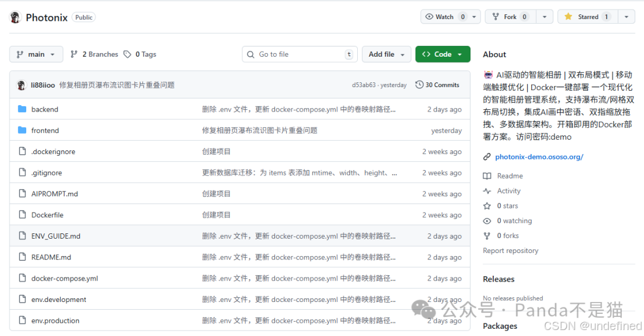The image size is (644, 336).
Task: Click the li88iioo committer avatar
Action: coord(21,85)
